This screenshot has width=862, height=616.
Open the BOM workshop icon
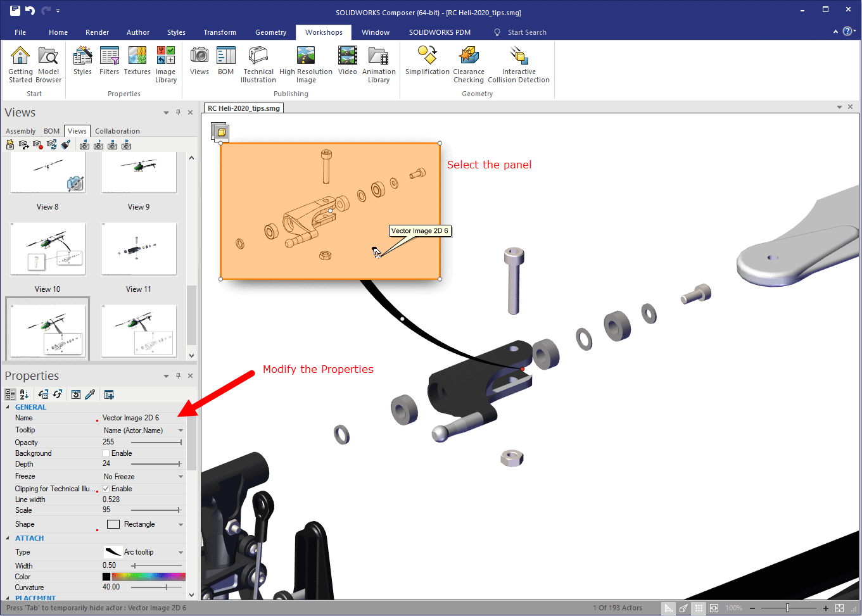point(226,61)
